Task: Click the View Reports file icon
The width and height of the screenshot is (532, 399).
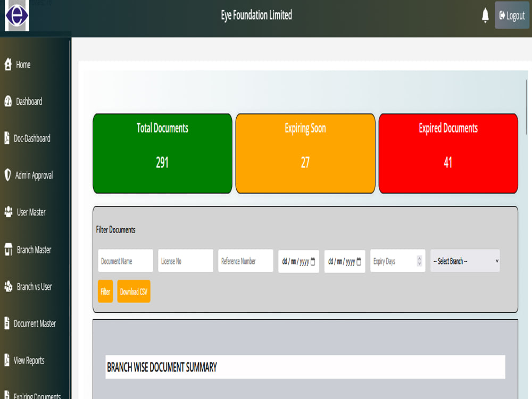Action: tap(7, 360)
